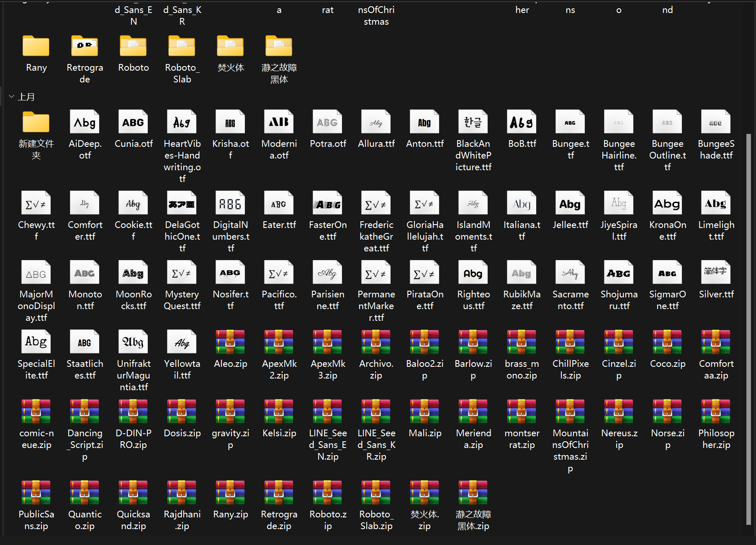This screenshot has width=756, height=545.
Task: Click the Chewy.ttf file name
Action: coord(36,230)
